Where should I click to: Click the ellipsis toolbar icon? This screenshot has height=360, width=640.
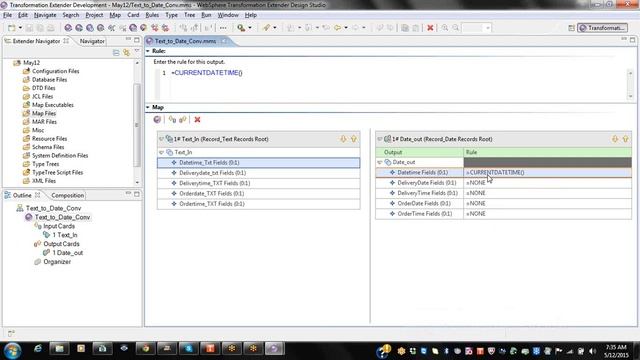pyautogui.click(x=223, y=28)
